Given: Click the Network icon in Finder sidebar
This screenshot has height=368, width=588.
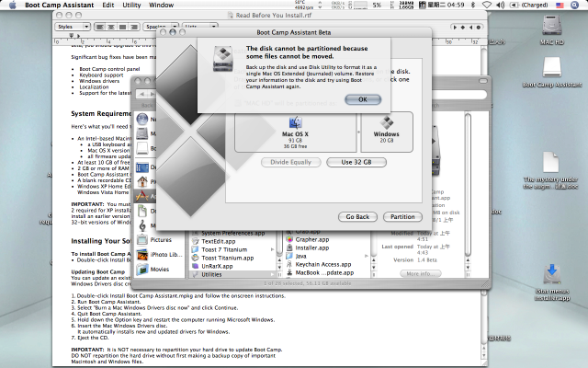Looking at the screenshot, I should click(x=142, y=119).
